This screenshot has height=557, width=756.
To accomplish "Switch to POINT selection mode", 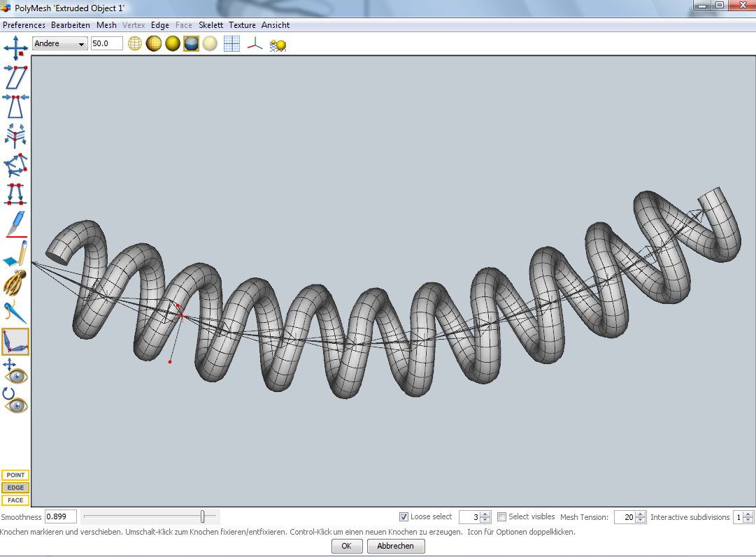I will click(x=15, y=475).
